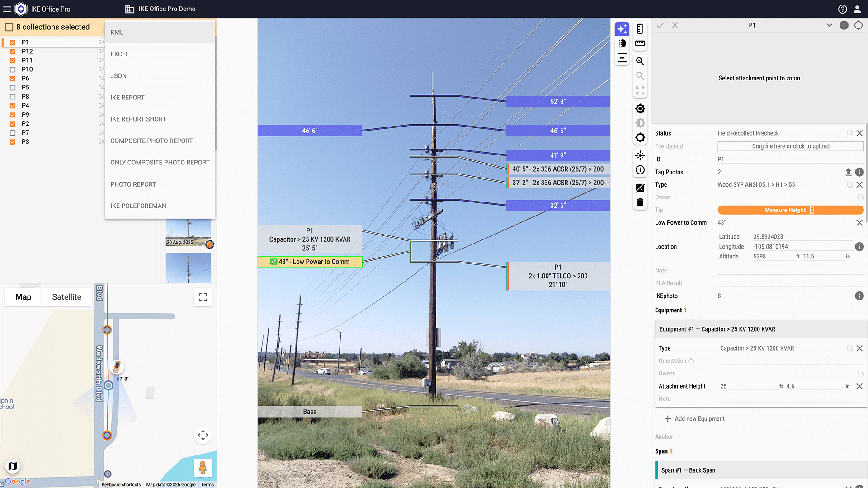Screen dimensions: 868x488
Task: Click the Measure Height button
Action: pyautogui.click(x=790, y=210)
